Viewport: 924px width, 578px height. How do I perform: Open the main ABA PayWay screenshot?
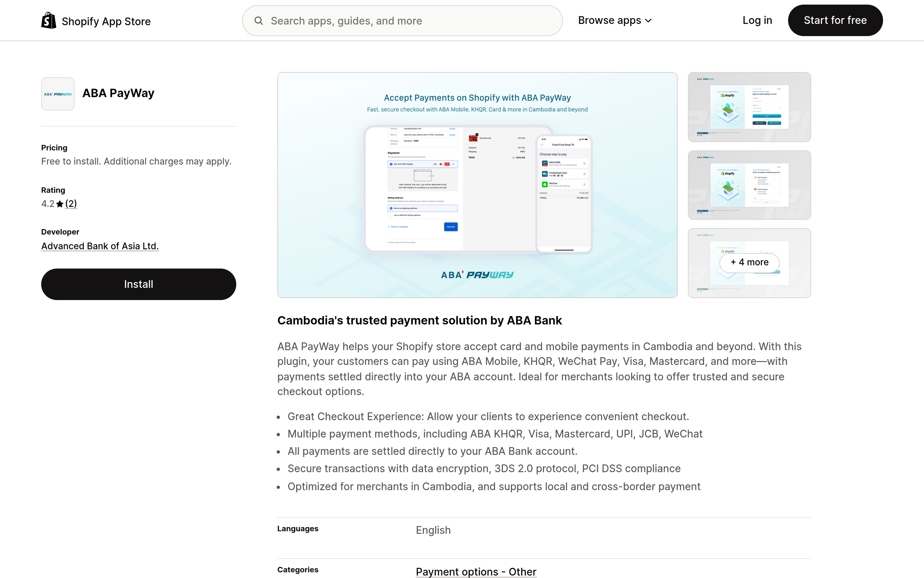coord(477,185)
